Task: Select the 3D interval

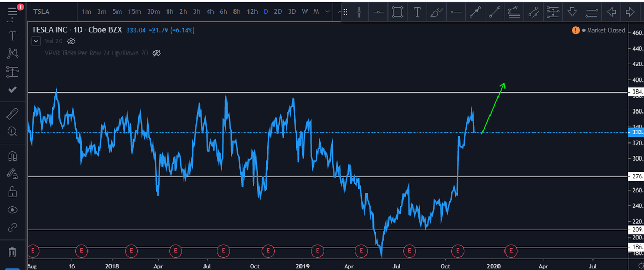Action: 292,11
